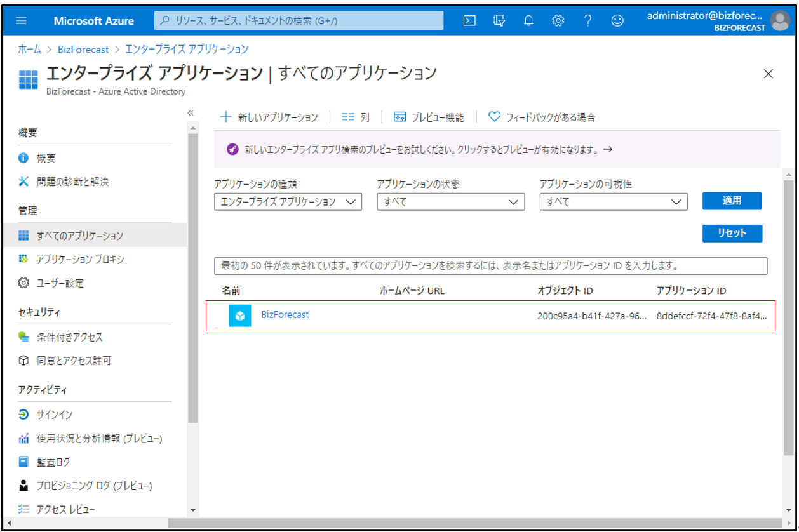Click the リセット button

click(732, 233)
